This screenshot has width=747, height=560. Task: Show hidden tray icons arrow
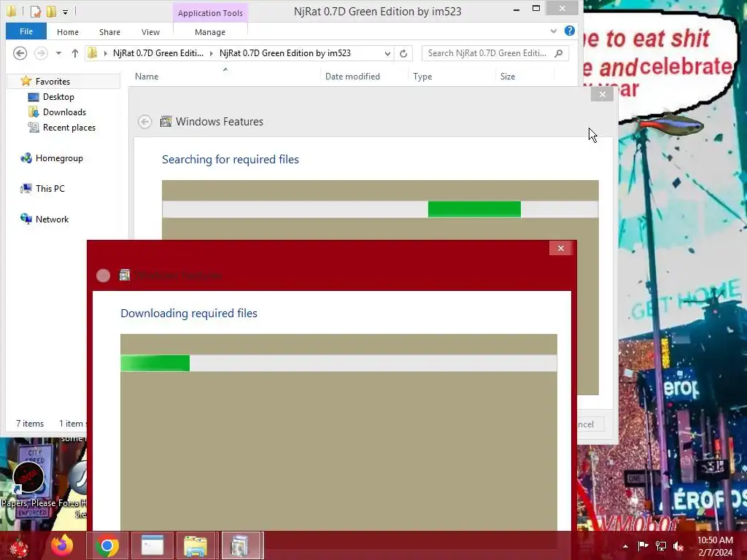coord(625,546)
